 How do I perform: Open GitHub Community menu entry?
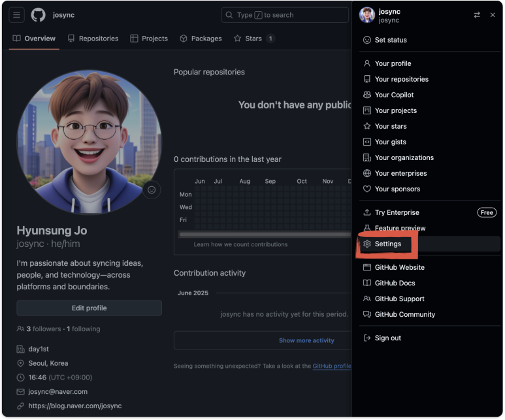[430, 314]
